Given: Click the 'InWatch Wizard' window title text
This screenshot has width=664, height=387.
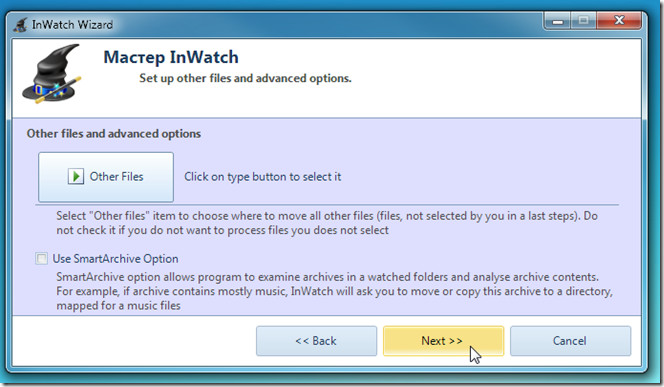Looking at the screenshot, I should point(72,25).
